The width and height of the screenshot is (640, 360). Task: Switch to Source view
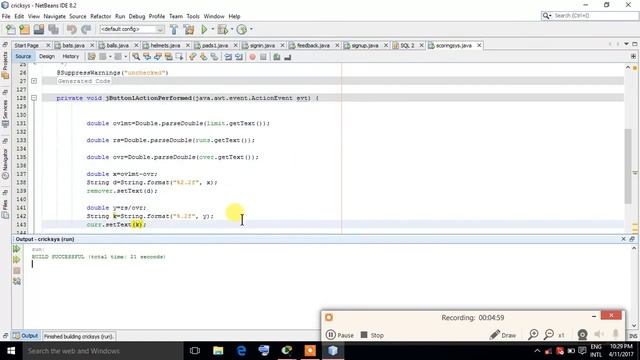click(23, 56)
